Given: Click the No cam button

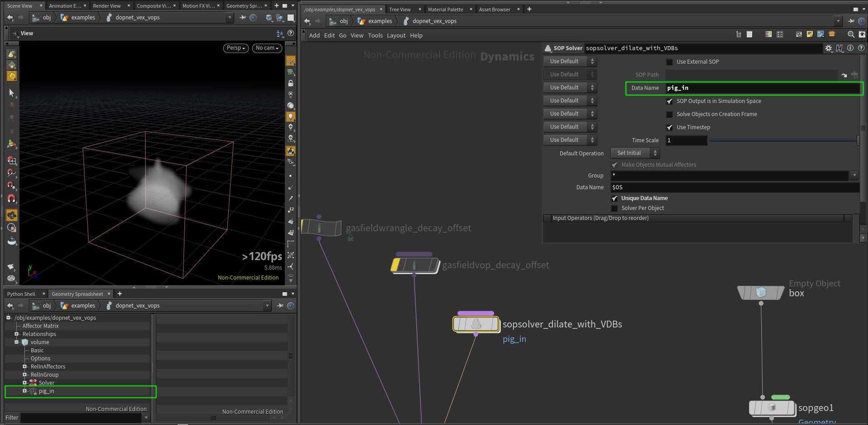Looking at the screenshot, I should [267, 48].
